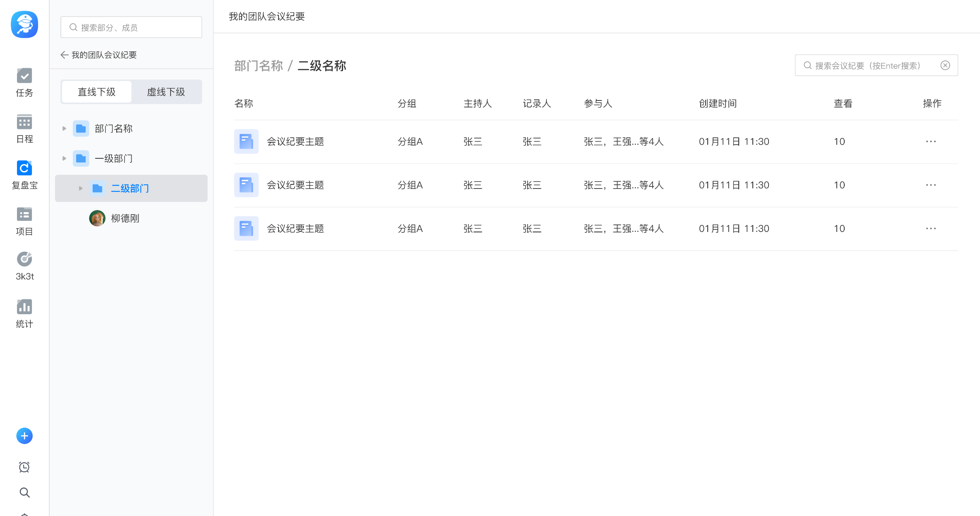Expand the 二级部门 tree arrow
The height and width of the screenshot is (516, 980).
pos(81,189)
